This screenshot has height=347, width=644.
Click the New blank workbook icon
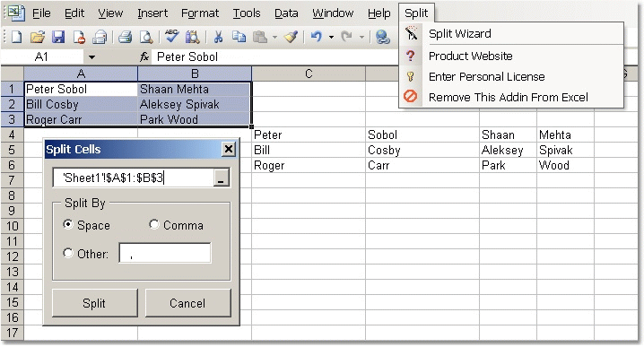16,37
